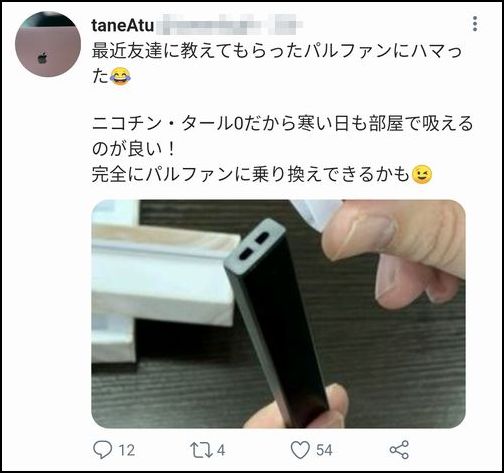Click the blurred handle beside taneAtu
Viewport: 504px width, 473px height.
pos(228,25)
